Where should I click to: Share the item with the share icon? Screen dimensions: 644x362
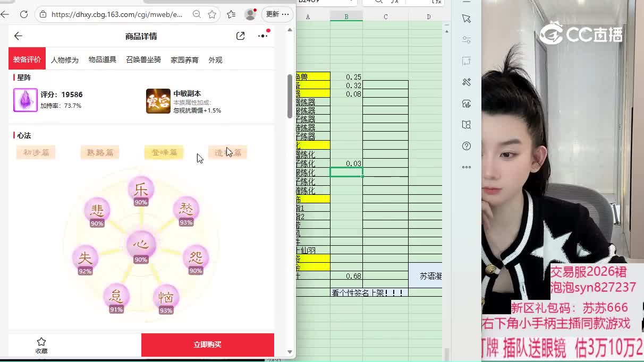point(241,36)
